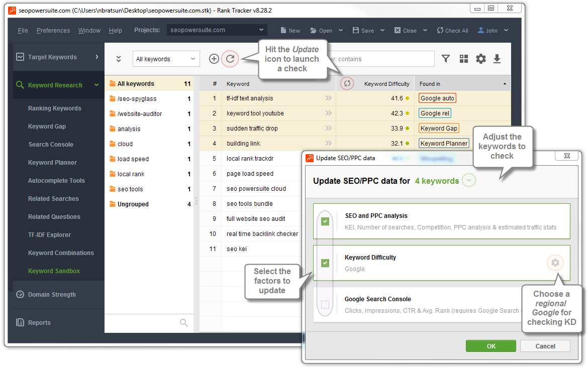The image size is (588, 368).
Task: Check Google Search Console checkbox
Action: [x=325, y=305]
